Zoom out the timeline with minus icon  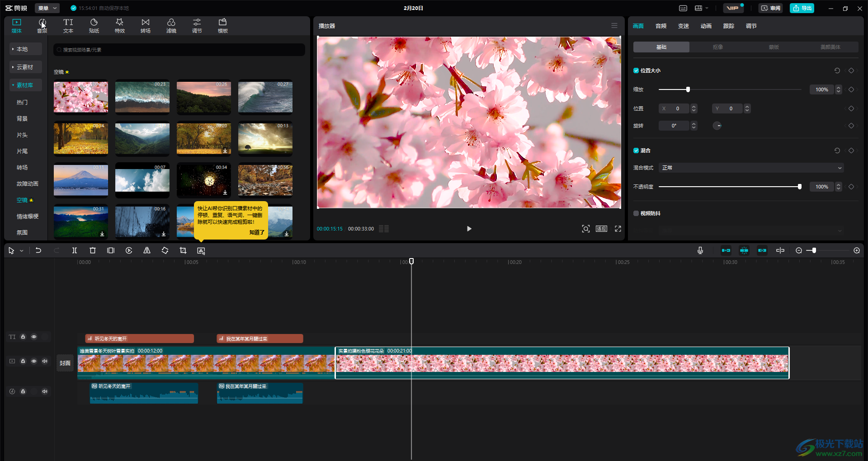pyautogui.click(x=799, y=250)
